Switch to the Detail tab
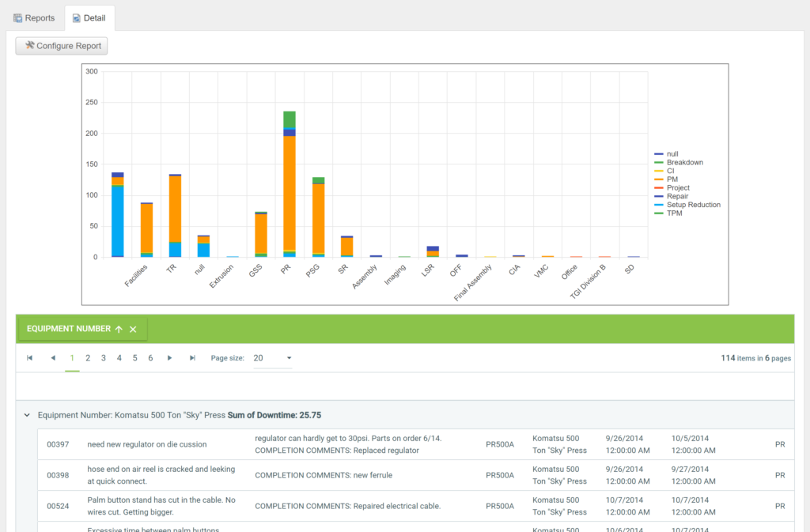 (89, 18)
